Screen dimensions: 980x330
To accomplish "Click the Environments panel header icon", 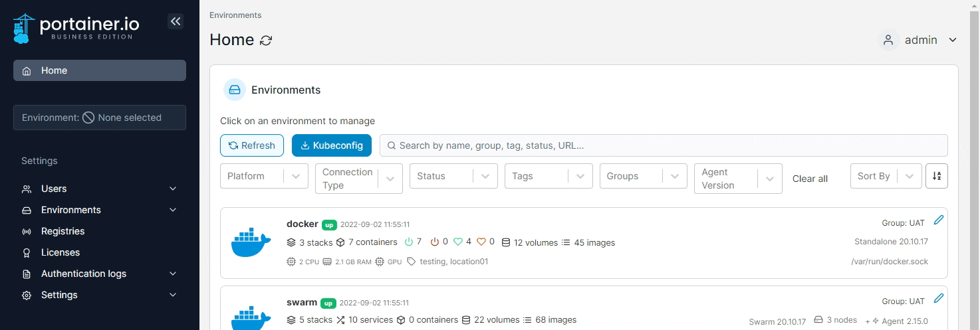I will click(235, 90).
